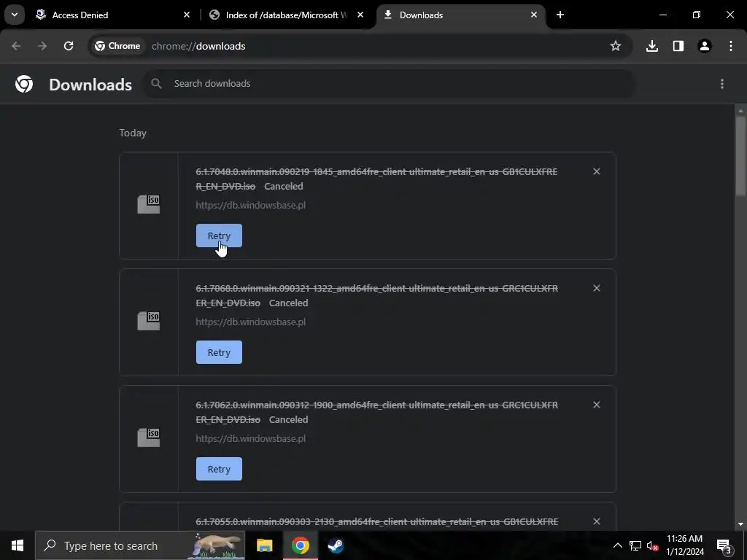Click the 6.1.7055.0 winmain file name

(376, 521)
